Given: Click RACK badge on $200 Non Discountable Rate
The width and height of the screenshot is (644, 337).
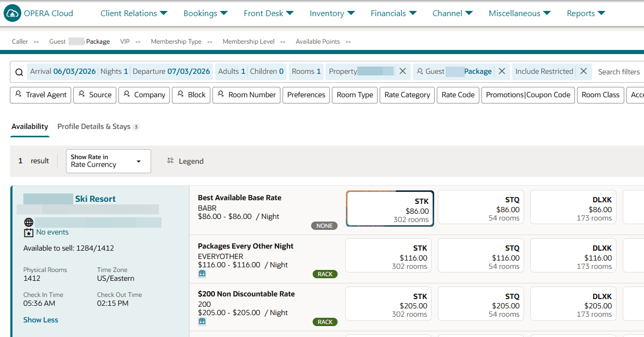Looking at the screenshot, I should 325,322.
